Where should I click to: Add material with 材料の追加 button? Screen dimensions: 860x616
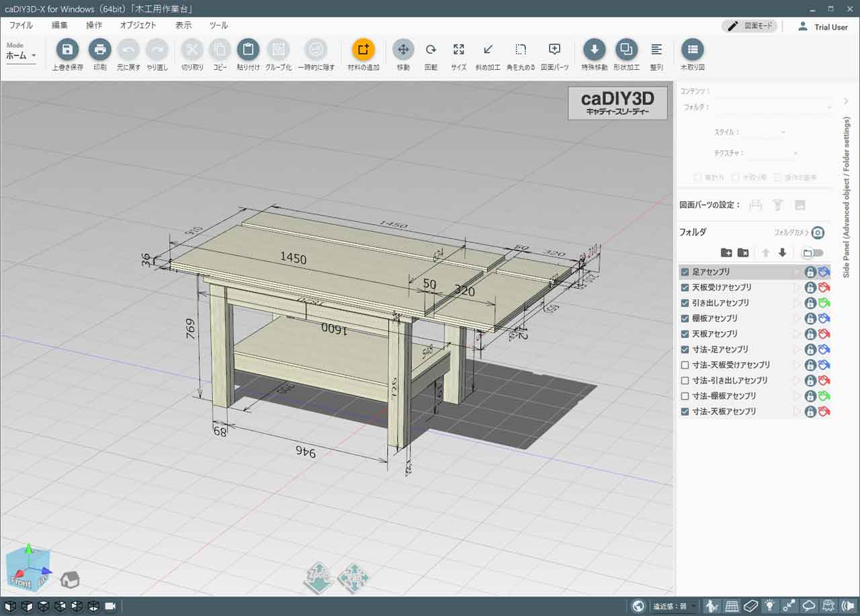click(x=363, y=50)
